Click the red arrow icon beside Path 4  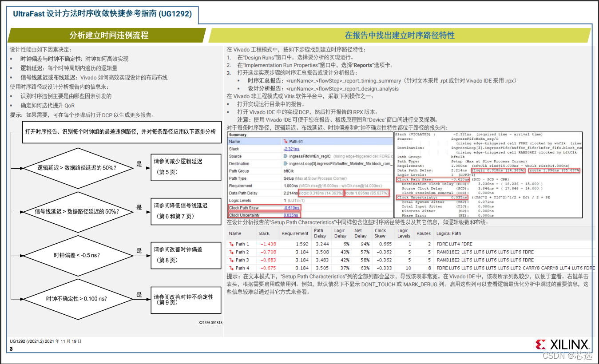231,268
